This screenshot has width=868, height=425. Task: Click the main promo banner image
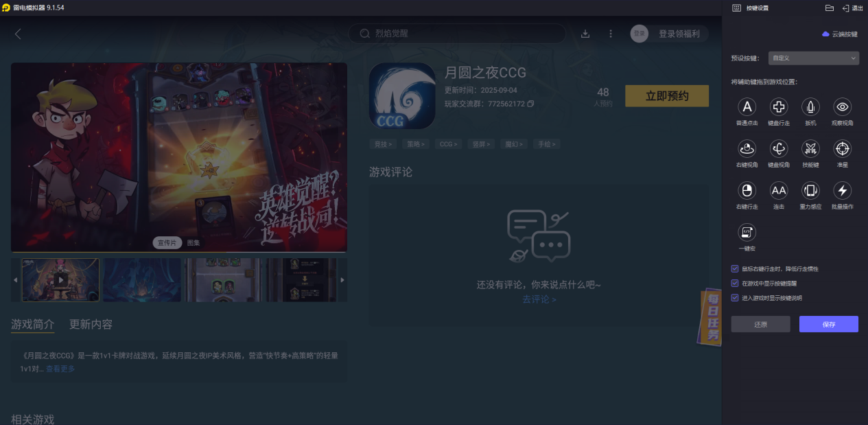[x=179, y=157]
